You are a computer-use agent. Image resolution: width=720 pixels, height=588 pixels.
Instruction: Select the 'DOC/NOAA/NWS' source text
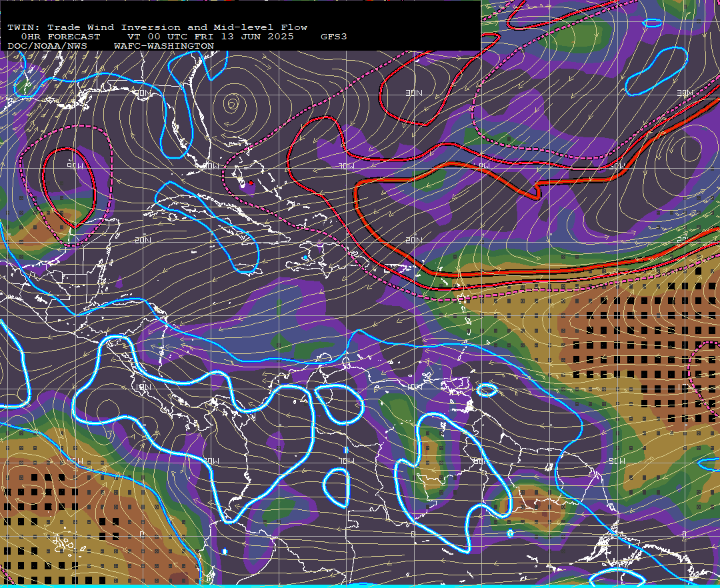[47, 47]
